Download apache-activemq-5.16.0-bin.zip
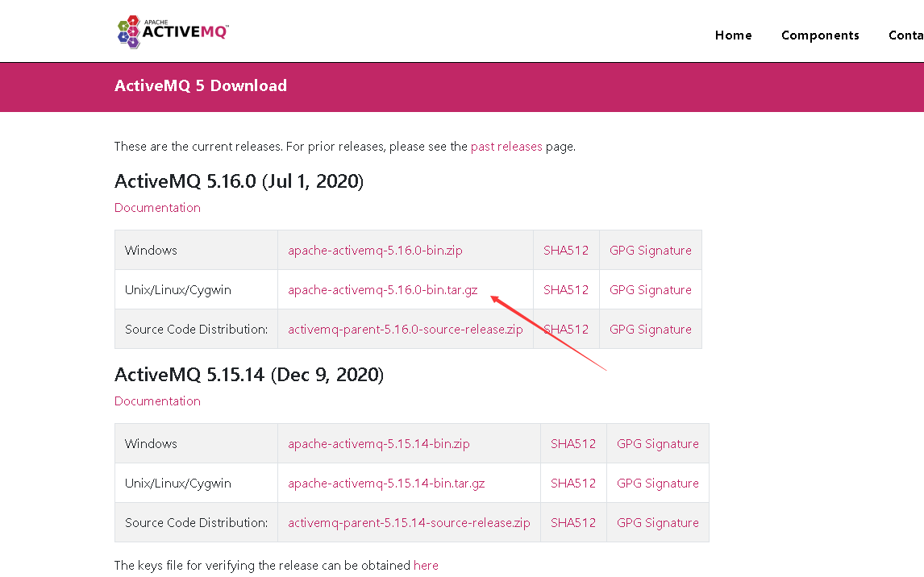 [x=375, y=251]
